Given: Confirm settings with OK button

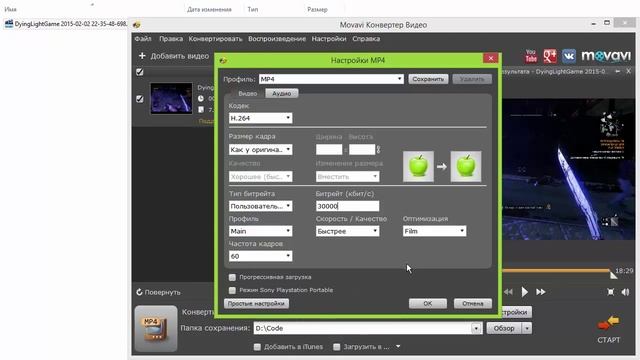Looking at the screenshot, I should click(428, 304).
